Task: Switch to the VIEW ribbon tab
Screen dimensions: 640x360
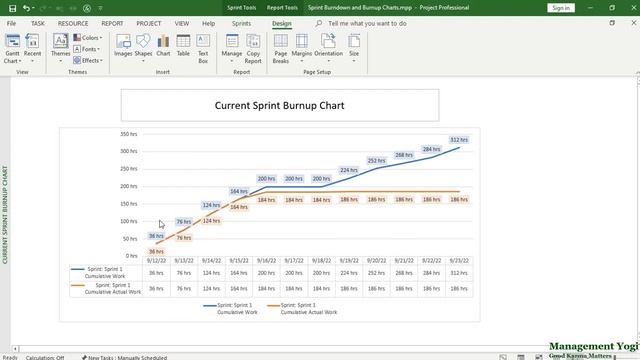Action: (182, 23)
